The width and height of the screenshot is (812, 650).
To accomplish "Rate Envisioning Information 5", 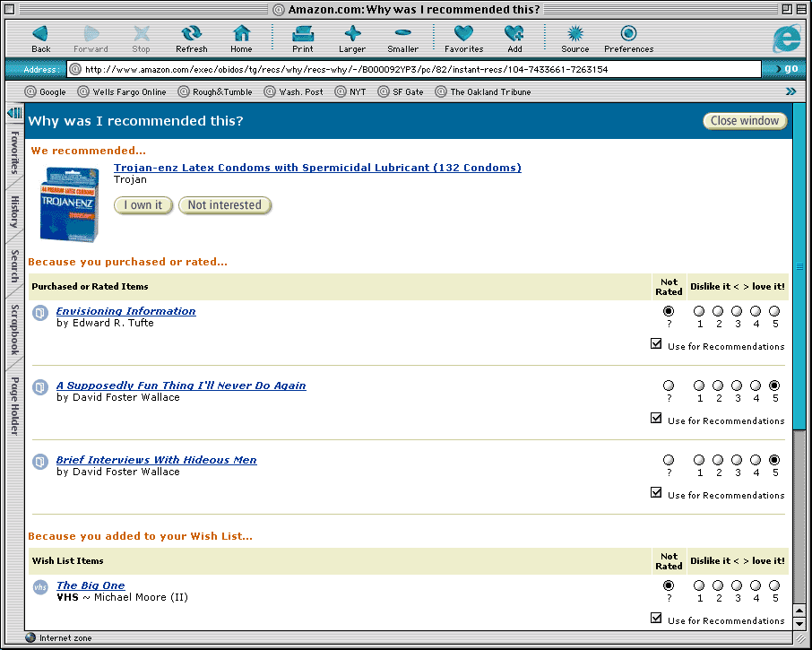I will (774, 311).
